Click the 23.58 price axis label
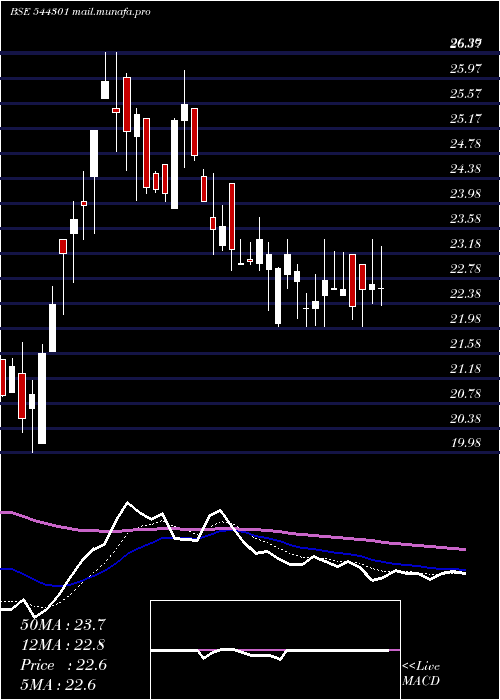This screenshot has width=500, height=700. point(465,219)
